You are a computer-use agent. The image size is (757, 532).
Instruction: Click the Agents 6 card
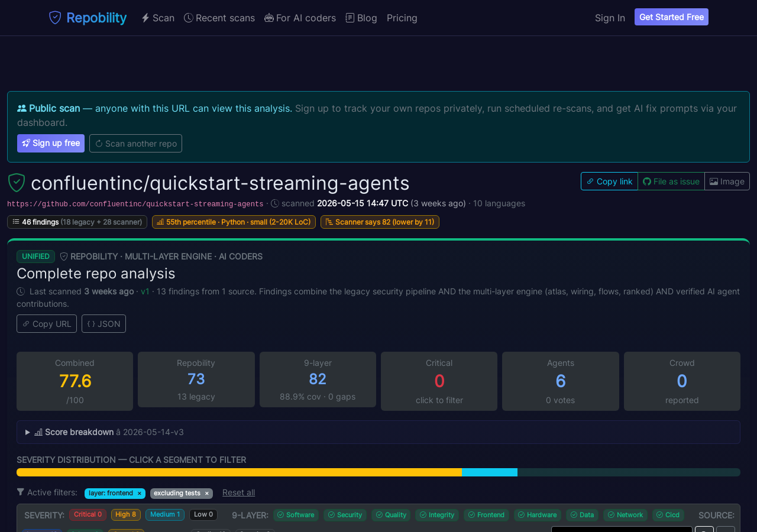(561, 381)
